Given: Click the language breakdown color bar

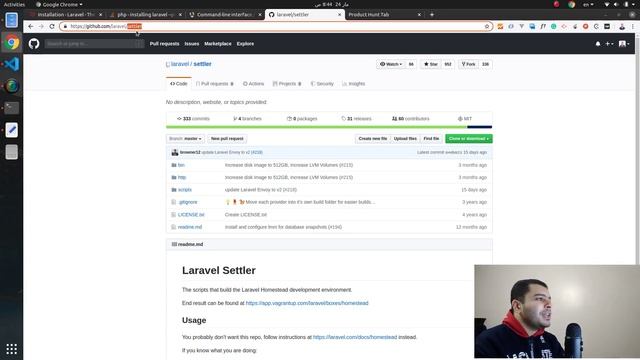Looking at the screenshot, I should (x=329, y=127).
